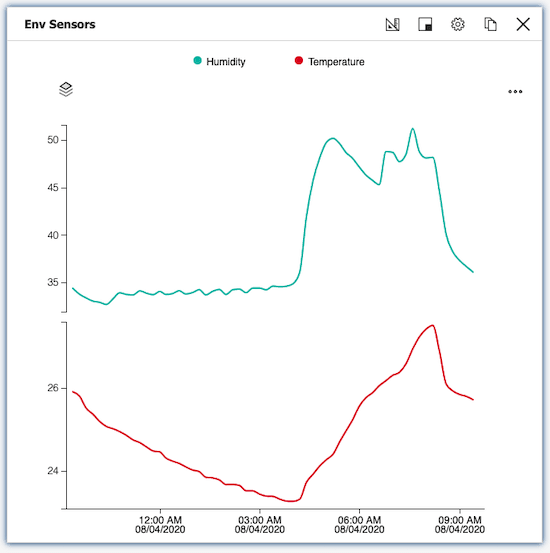Screen dimensions: 550x553
Task: Click the teal Humidity legend dot
Action: (x=198, y=61)
